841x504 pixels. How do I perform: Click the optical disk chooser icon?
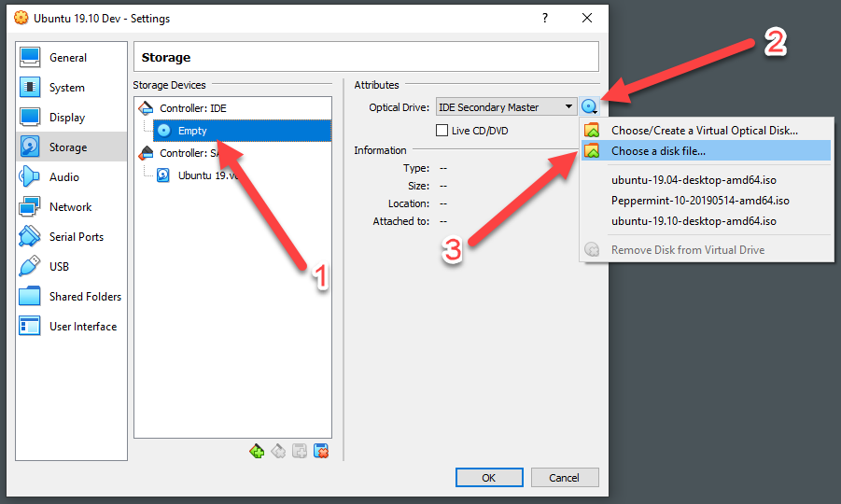[x=590, y=107]
